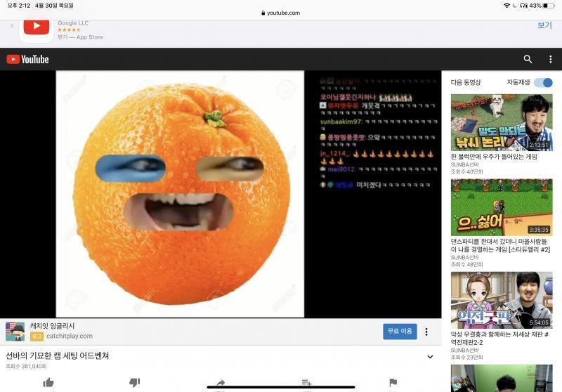This screenshot has height=392, width=562.
Task: Dismiss the App Store banner
Action: tap(12, 26)
